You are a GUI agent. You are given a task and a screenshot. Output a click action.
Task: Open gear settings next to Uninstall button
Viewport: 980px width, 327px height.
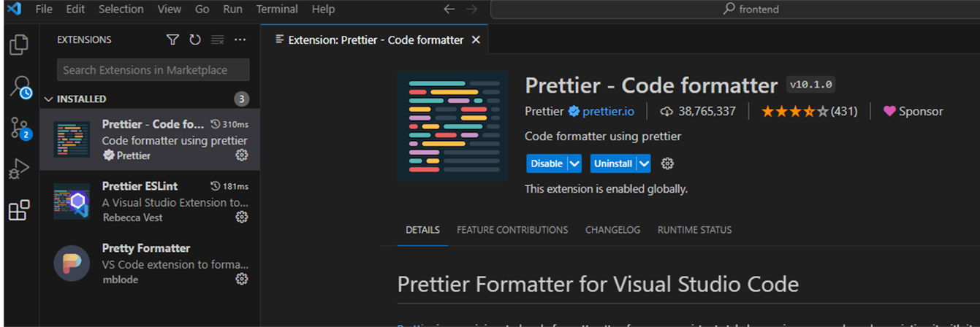click(667, 163)
